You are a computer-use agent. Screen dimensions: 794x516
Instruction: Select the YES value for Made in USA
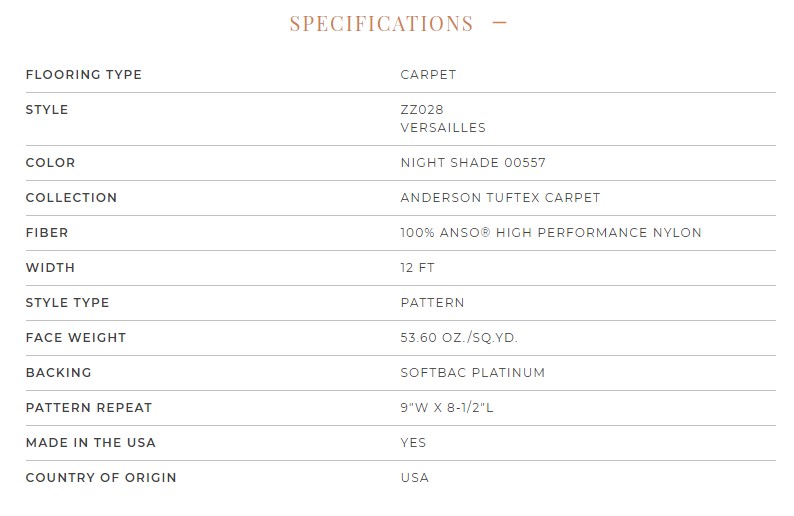pyautogui.click(x=413, y=443)
